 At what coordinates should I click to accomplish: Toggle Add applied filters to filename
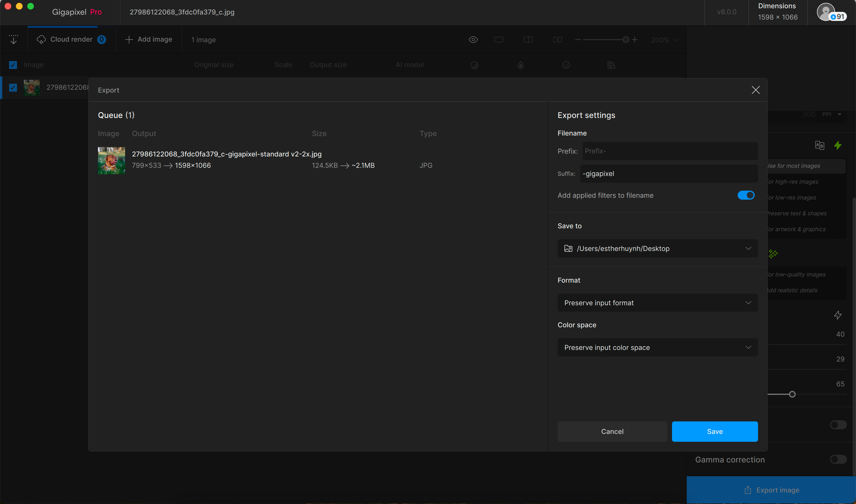pyautogui.click(x=746, y=195)
